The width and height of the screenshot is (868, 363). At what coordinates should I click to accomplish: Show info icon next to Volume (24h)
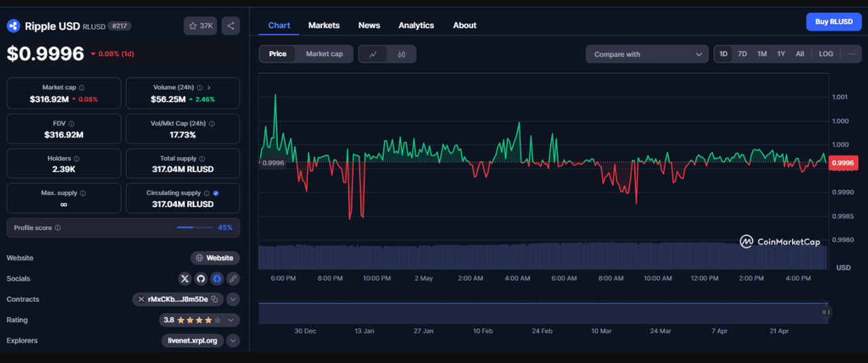click(x=200, y=88)
